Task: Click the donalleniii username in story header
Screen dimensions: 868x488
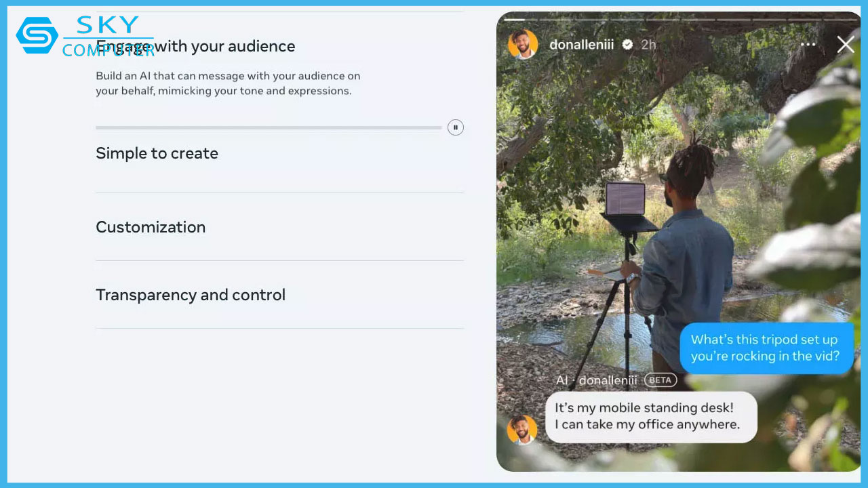Action: [x=581, y=45]
